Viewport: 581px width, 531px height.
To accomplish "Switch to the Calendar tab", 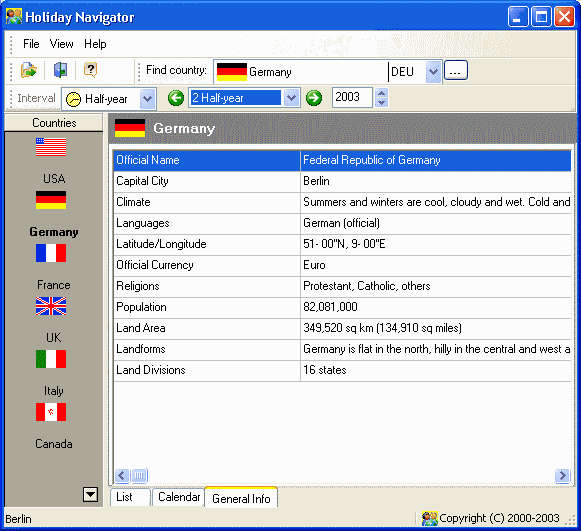I will coord(179,497).
